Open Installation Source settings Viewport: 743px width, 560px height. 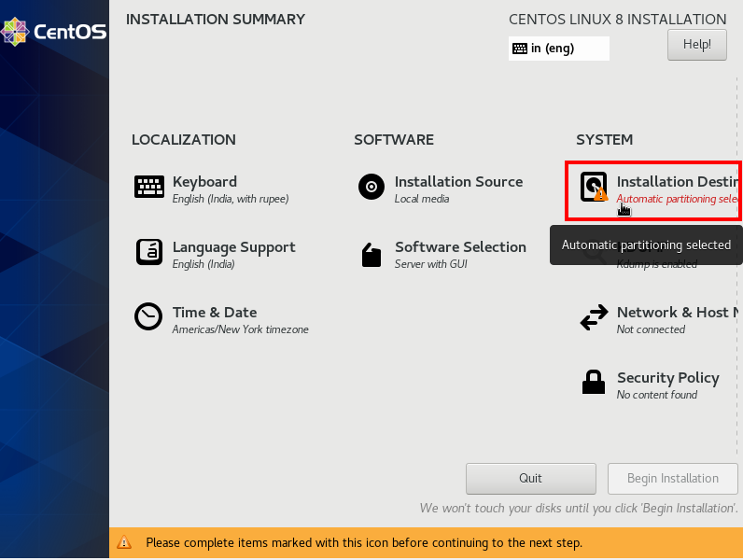(x=458, y=182)
